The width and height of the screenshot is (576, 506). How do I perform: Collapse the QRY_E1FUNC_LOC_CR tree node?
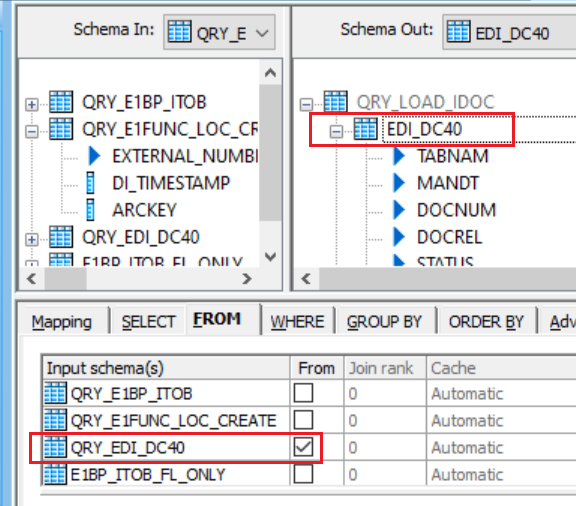(x=32, y=132)
